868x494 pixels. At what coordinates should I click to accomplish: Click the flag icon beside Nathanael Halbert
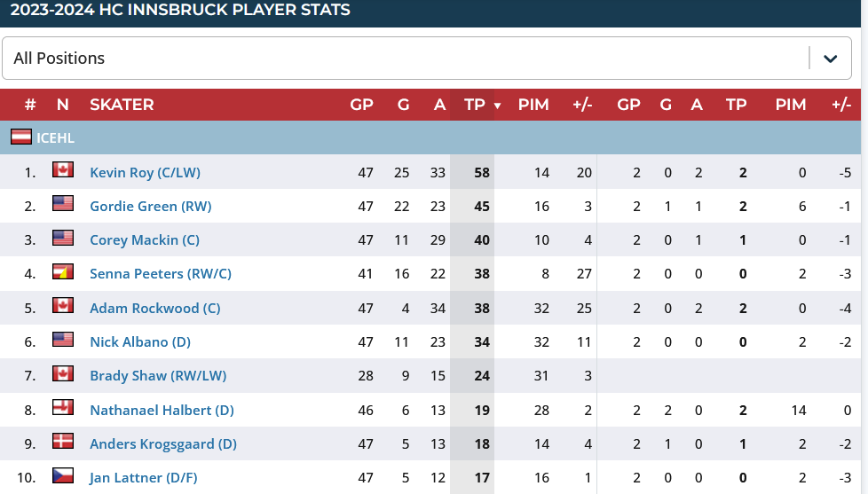[x=62, y=408]
